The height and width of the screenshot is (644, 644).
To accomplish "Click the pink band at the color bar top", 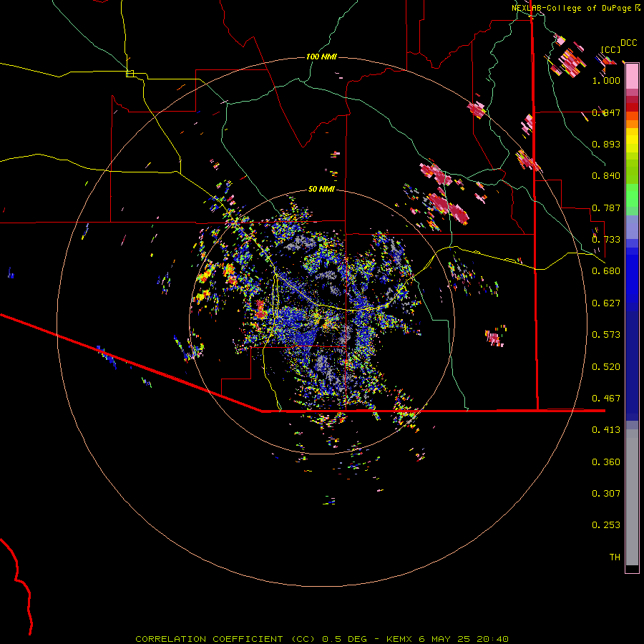I will click(x=632, y=77).
